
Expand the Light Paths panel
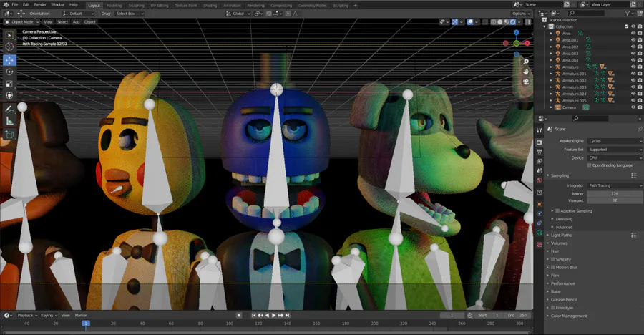tap(561, 235)
